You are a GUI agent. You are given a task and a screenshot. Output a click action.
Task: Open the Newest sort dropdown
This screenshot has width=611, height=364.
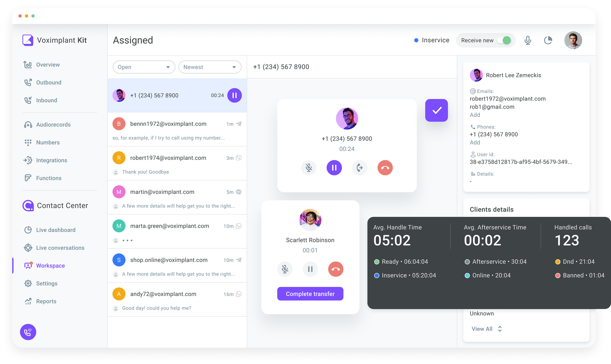210,67
